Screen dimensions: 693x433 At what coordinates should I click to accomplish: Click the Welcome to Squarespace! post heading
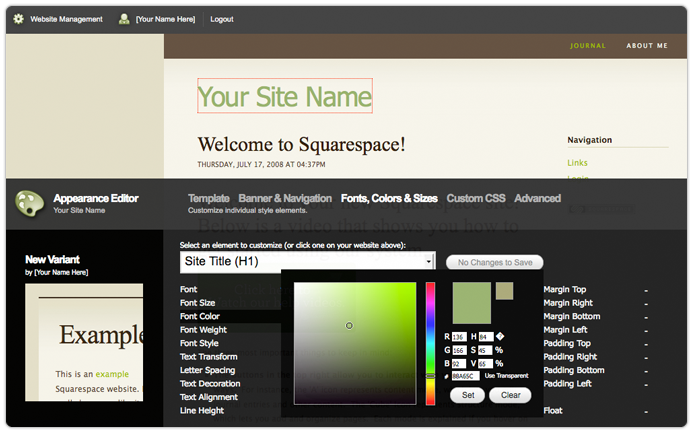(301, 144)
